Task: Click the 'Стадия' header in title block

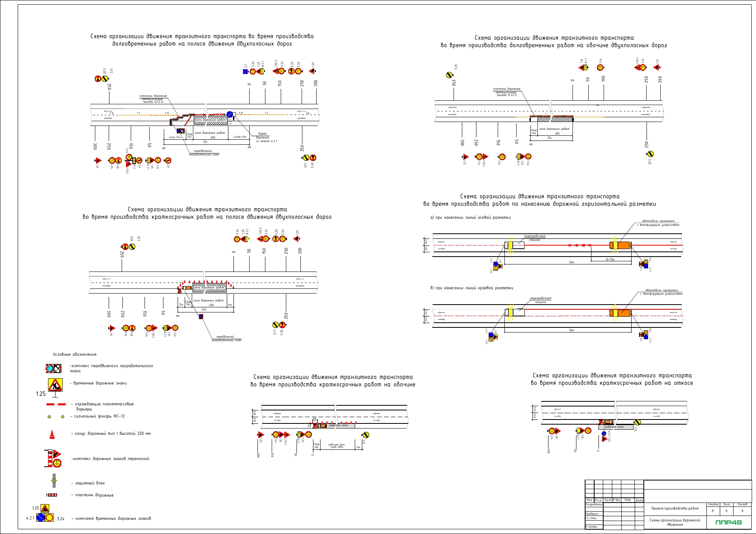Action: pos(713,504)
